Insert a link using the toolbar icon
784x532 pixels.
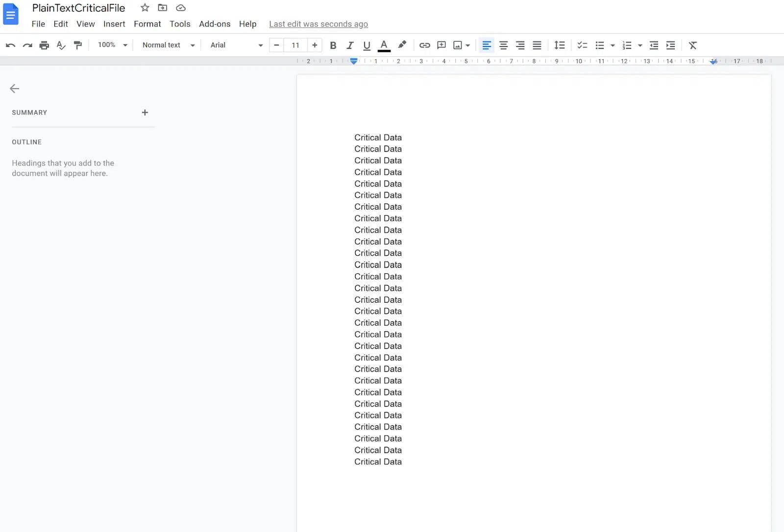pyautogui.click(x=424, y=45)
